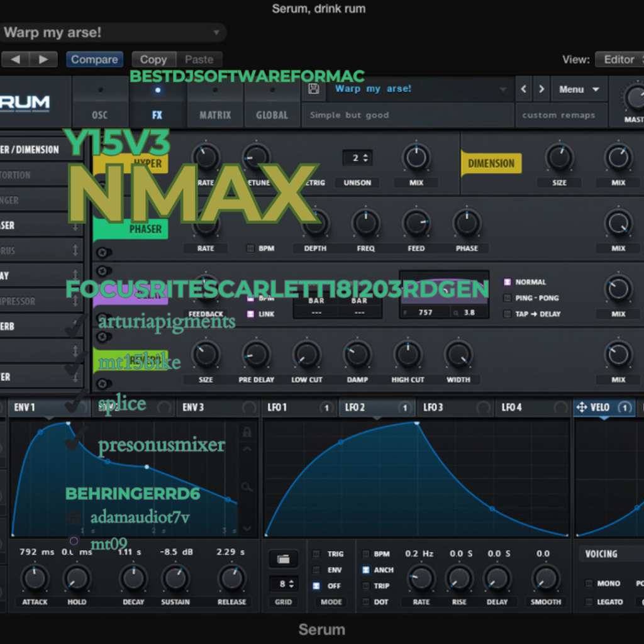Enable the LFO DOT checkbox
The height and width of the screenshot is (644, 644).
[x=366, y=602]
